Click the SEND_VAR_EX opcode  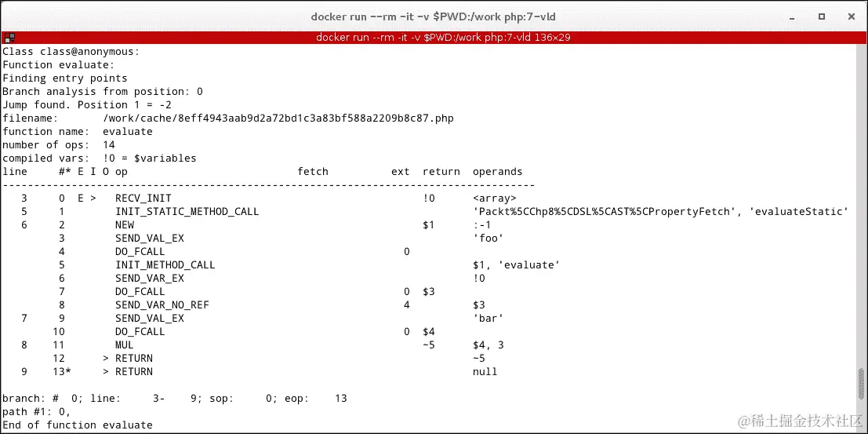pos(150,278)
